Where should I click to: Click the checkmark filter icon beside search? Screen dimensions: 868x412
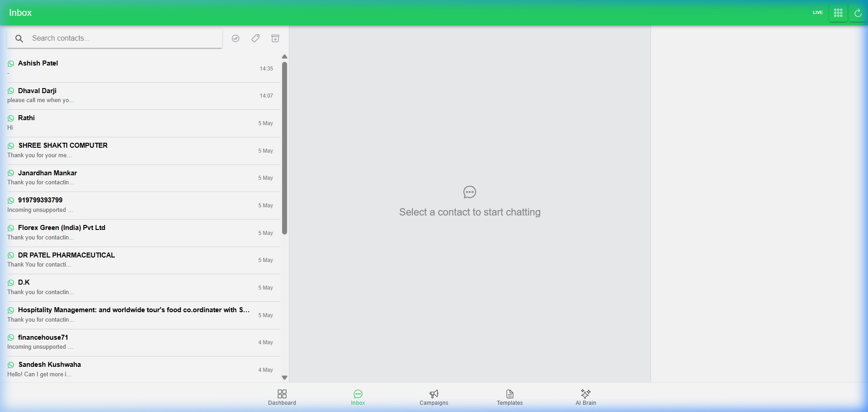click(x=236, y=38)
